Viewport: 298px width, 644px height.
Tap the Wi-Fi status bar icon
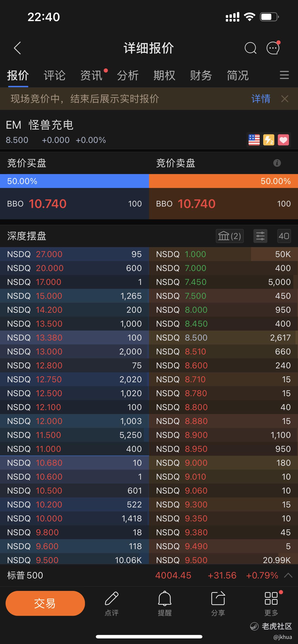[x=249, y=17]
